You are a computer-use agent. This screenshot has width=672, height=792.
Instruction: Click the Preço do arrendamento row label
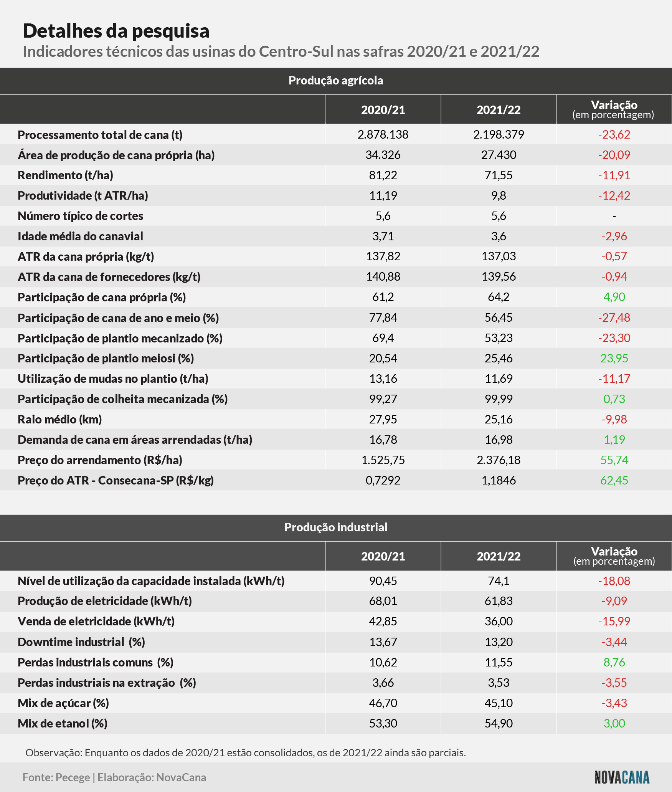[x=100, y=460]
